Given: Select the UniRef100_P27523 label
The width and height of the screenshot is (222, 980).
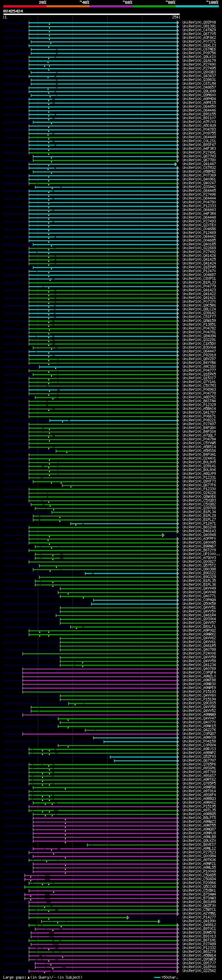Looking at the screenshot, I should (199, 852).
